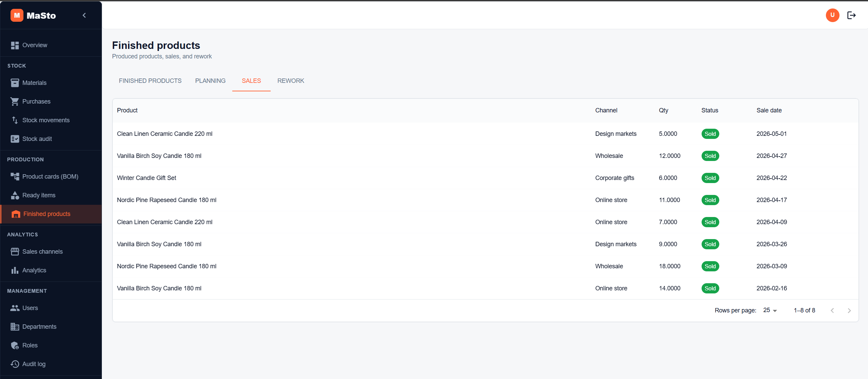The image size is (868, 379).
Task: Open the rows per page dropdown
Action: (x=770, y=310)
